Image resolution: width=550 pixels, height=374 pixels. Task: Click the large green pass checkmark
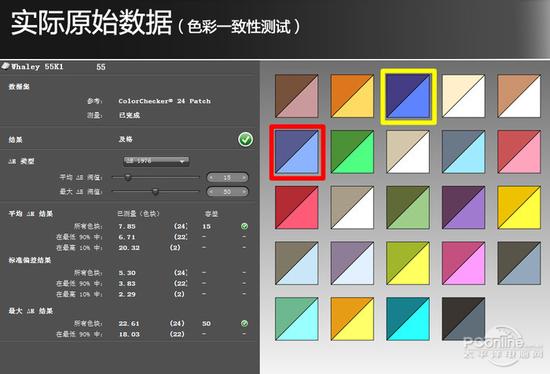point(245,139)
